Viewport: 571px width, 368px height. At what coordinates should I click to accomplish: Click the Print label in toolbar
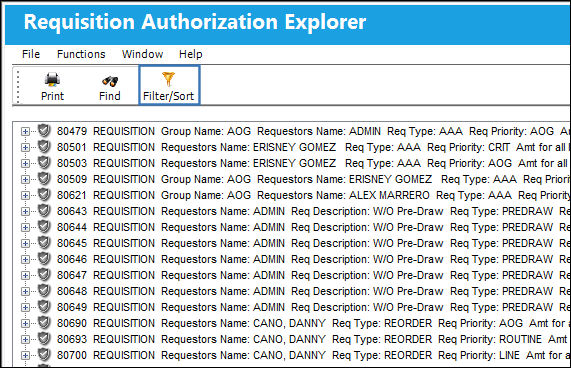click(52, 96)
